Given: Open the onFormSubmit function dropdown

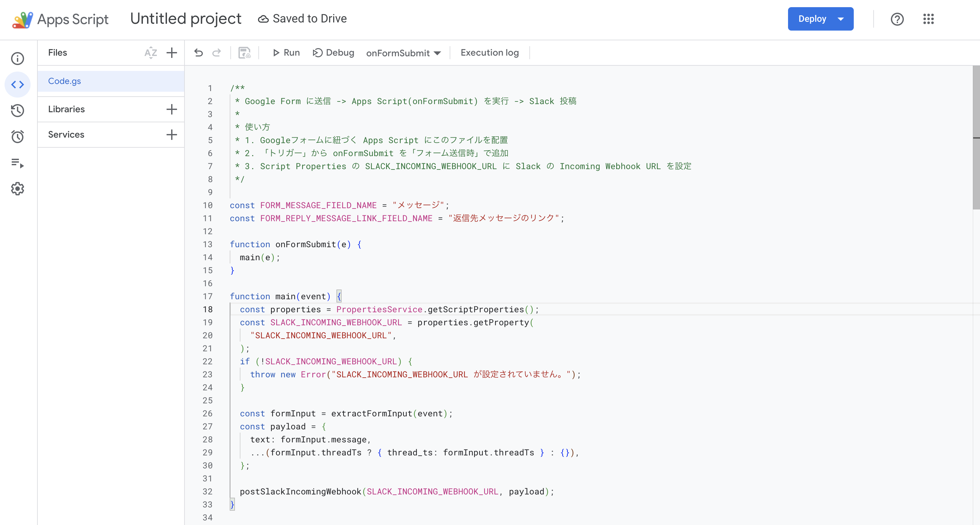Looking at the screenshot, I should click(x=404, y=53).
